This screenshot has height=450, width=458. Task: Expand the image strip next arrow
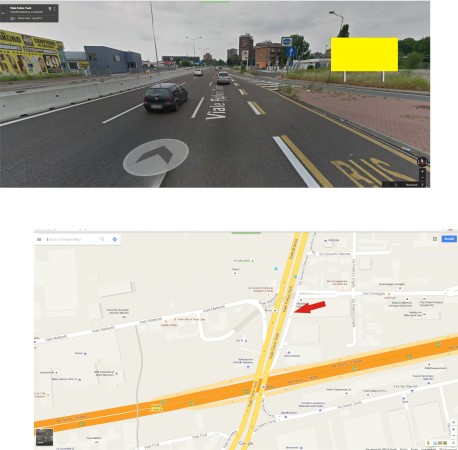pyautogui.click(x=396, y=185)
